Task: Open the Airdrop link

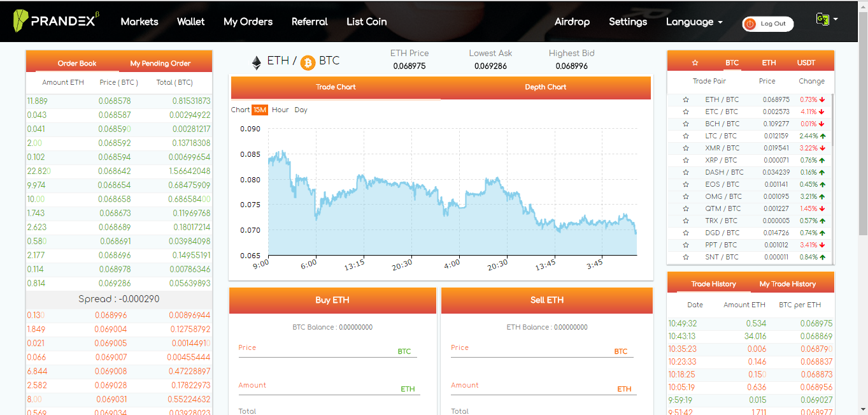Action: coord(572,22)
